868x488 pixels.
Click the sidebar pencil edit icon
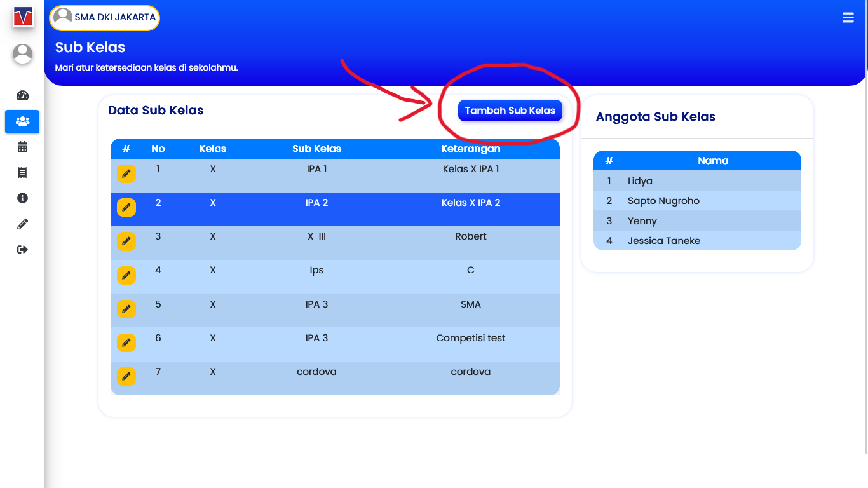(22, 224)
